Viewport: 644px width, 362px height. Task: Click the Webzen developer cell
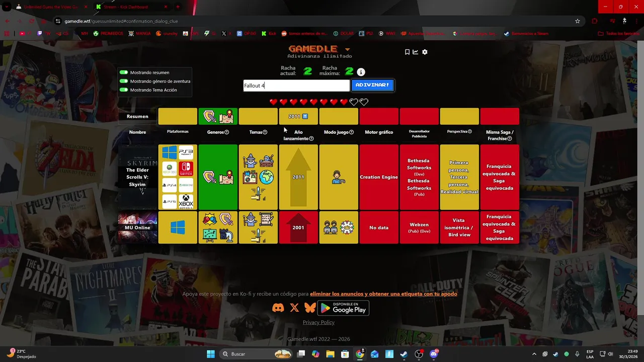419,227
